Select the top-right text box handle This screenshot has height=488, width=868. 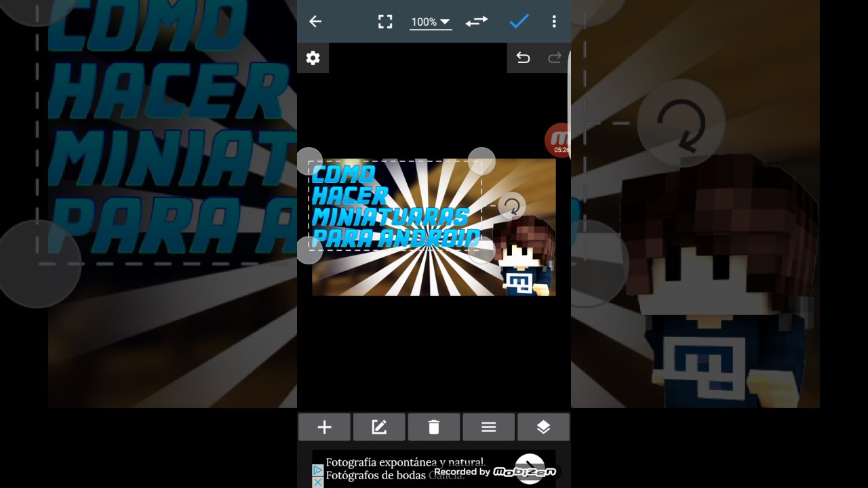pyautogui.click(x=482, y=161)
